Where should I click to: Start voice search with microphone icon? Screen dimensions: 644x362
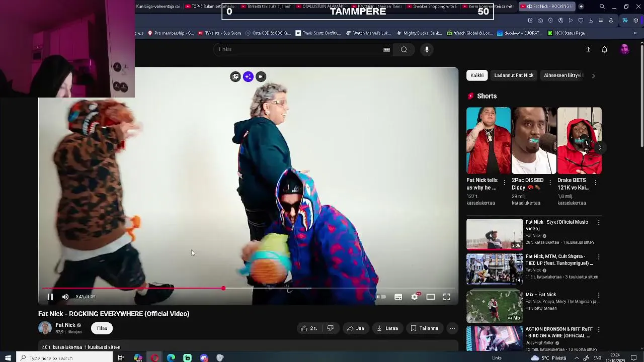427,49
